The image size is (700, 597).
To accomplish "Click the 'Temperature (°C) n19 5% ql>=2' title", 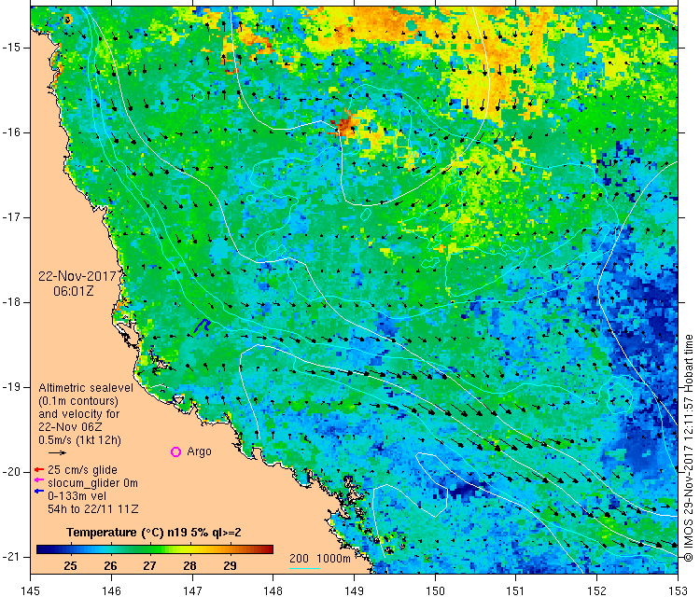I will [154, 533].
